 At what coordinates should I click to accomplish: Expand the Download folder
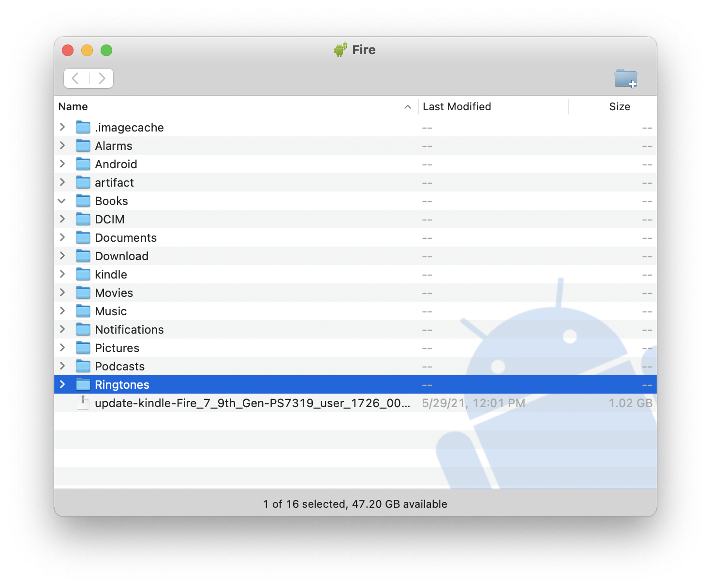coord(62,256)
